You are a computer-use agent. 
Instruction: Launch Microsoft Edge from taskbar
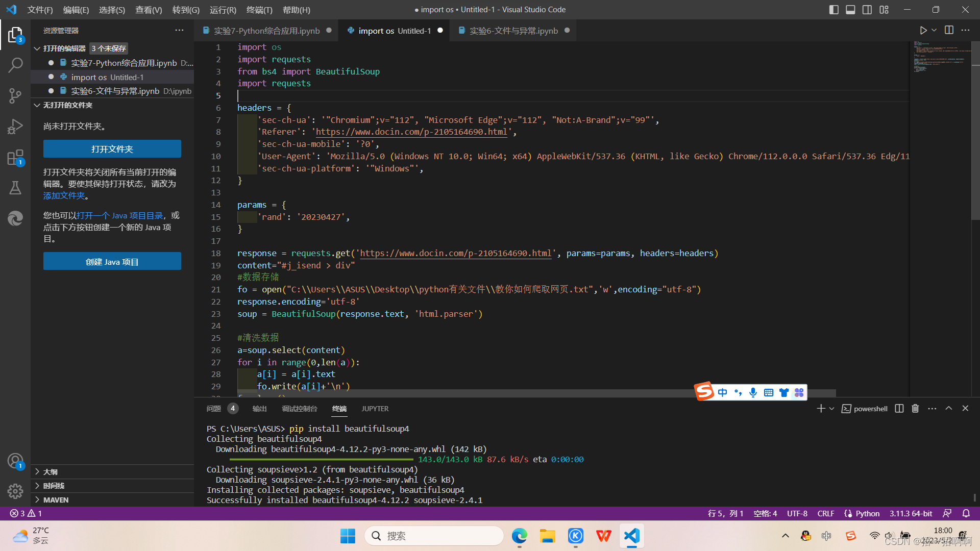click(519, 536)
